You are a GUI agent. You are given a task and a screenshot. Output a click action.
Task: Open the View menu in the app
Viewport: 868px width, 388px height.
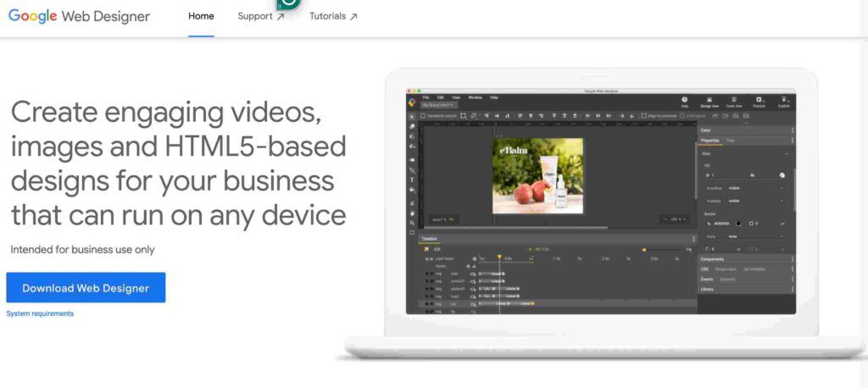point(456,97)
